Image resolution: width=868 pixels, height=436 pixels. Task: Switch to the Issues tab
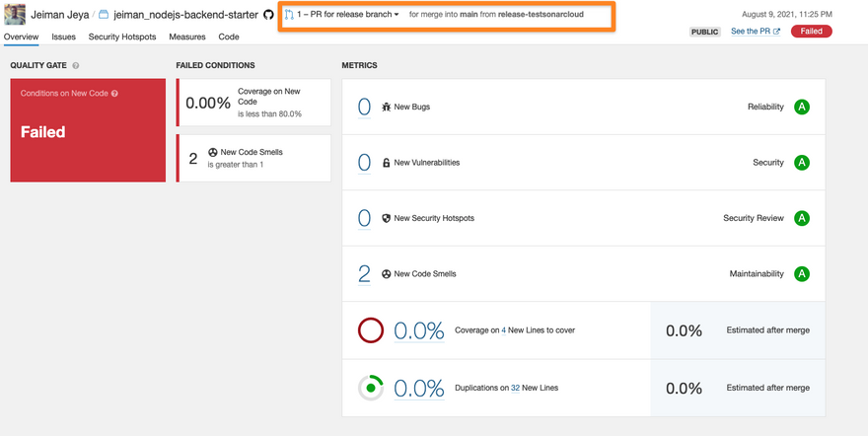click(x=63, y=36)
